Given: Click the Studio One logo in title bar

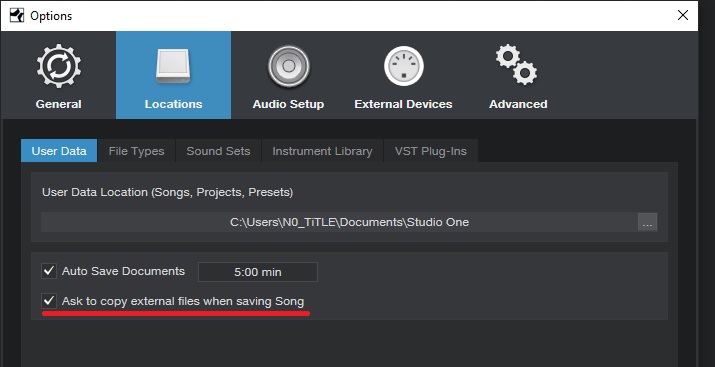Looking at the screenshot, I should [17, 16].
